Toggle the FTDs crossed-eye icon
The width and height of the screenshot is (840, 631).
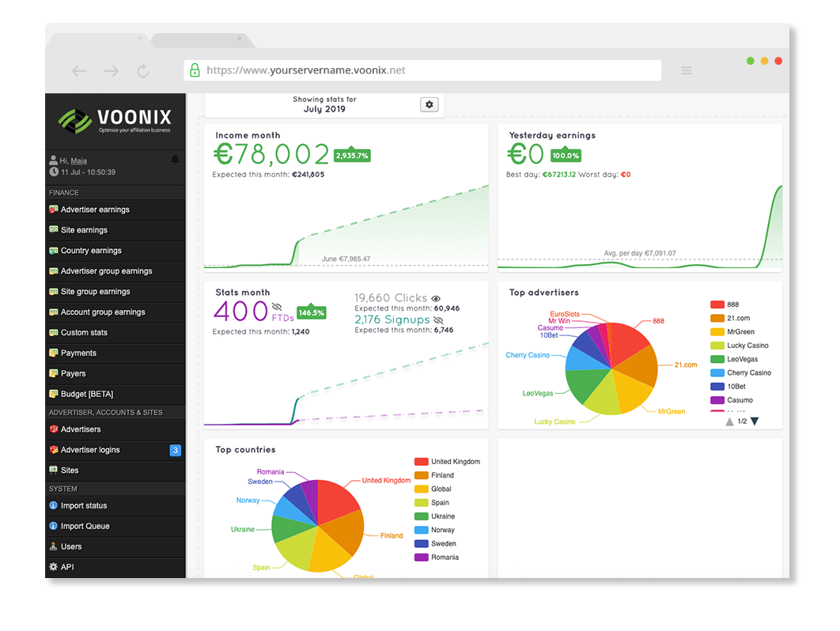coord(276,306)
